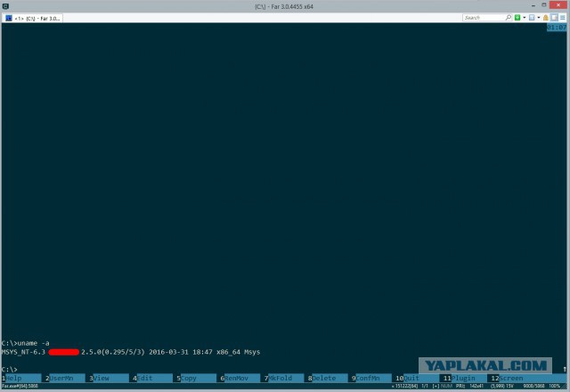This screenshot has height=392, width=570.
Task: Click the 1/1 console counter in status bar
Action: pos(425,386)
